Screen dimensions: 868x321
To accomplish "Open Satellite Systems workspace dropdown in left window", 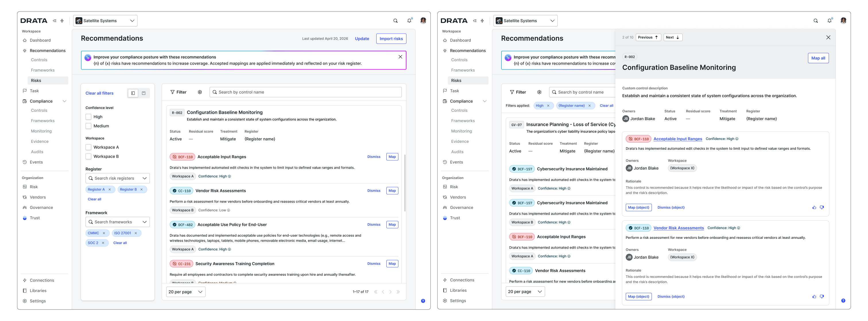I will [x=105, y=21].
